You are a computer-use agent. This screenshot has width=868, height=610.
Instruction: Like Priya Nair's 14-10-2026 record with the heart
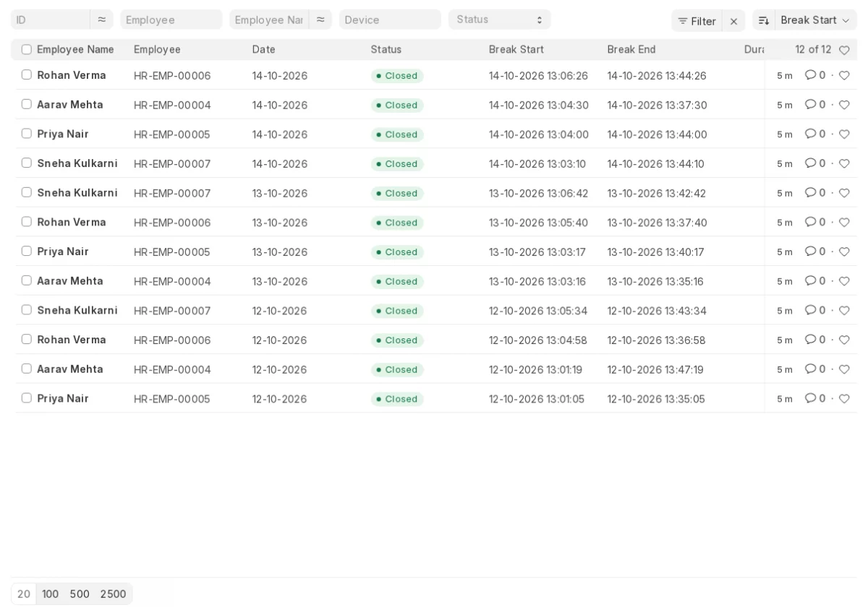coord(844,134)
